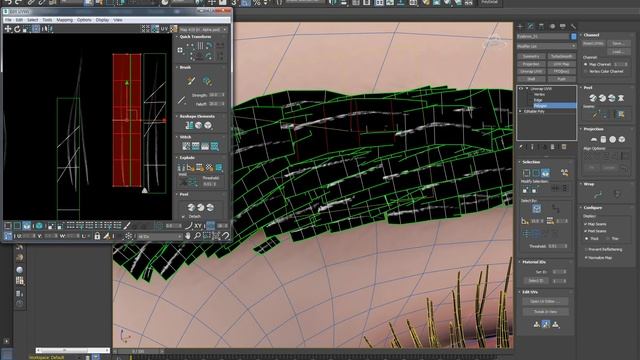Click the Break icon in Explode panel

[182, 167]
